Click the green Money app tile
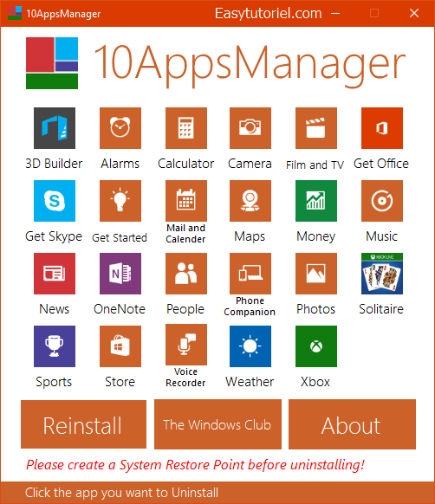435x504 pixels. click(x=316, y=201)
